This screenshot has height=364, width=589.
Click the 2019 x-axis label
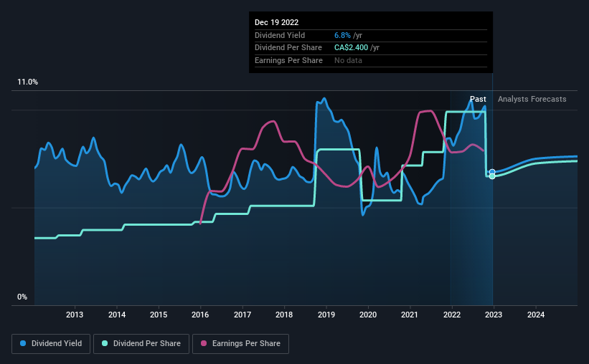pos(326,315)
